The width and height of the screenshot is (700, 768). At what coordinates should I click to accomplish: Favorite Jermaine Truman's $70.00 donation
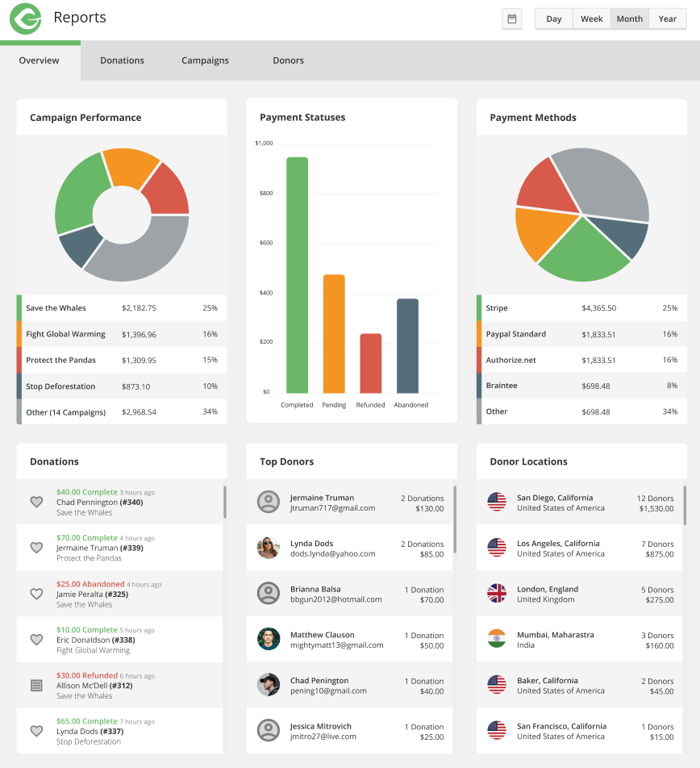tap(36, 547)
